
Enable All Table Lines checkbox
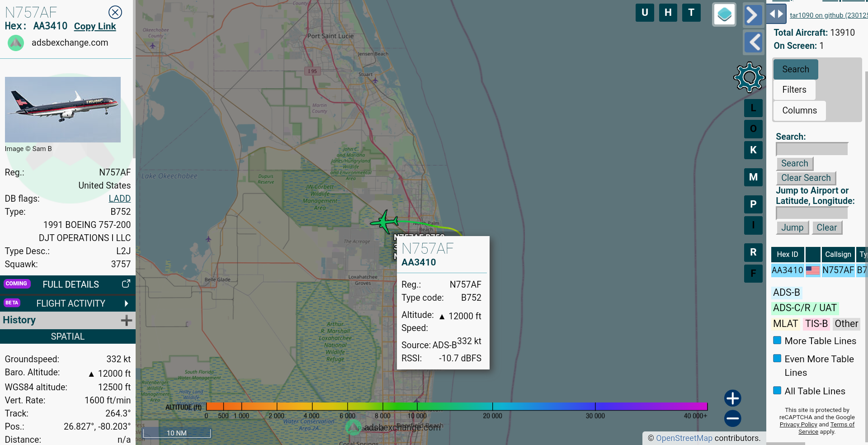click(x=777, y=390)
